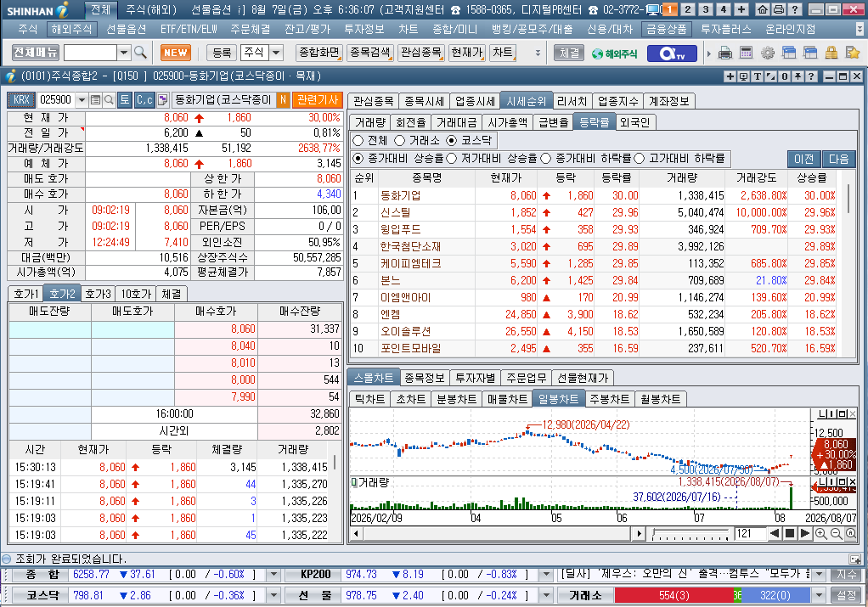Click the home icon in title bar
The height and width of the screenshot is (607, 868).
[x=763, y=9]
